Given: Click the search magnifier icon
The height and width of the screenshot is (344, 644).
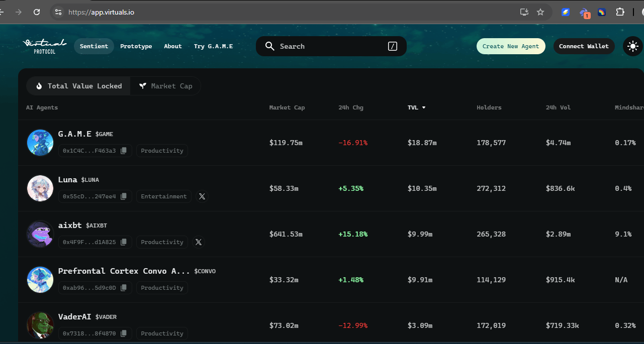Looking at the screenshot, I should (x=270, y=46).
